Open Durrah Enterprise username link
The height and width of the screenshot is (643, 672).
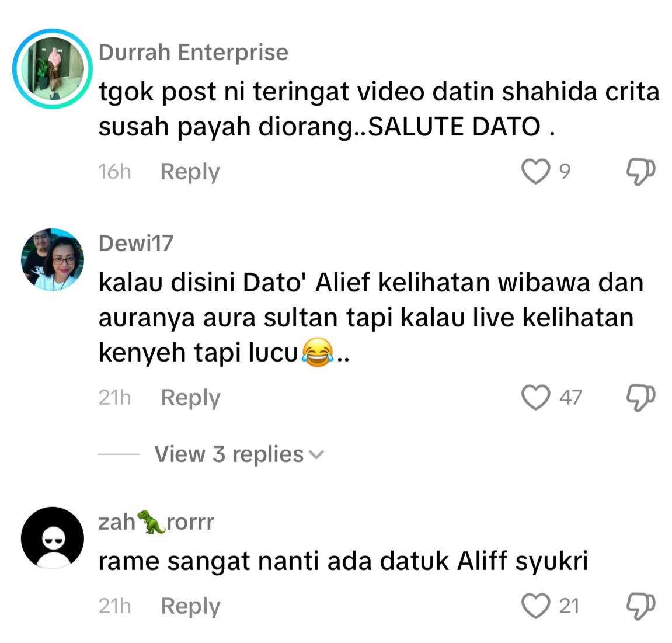[193, 53]
